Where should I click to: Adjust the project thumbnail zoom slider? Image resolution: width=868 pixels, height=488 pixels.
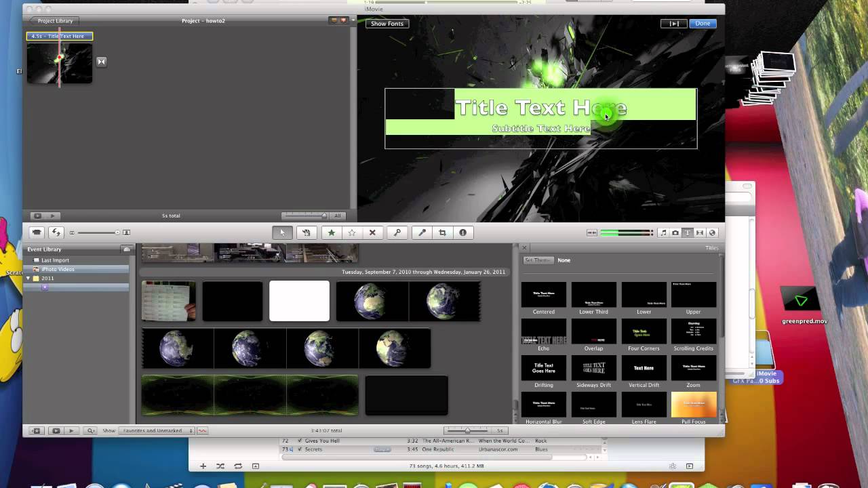pyautogui.click(x=305, y=216)
